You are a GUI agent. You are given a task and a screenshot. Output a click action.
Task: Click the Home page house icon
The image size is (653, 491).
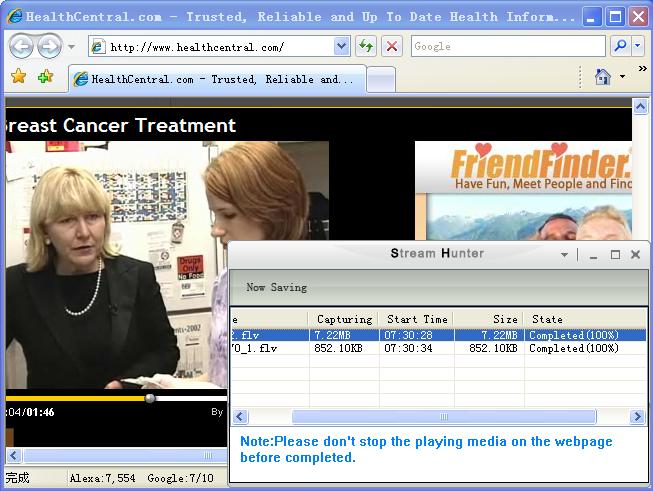click(x=603, y=77)
